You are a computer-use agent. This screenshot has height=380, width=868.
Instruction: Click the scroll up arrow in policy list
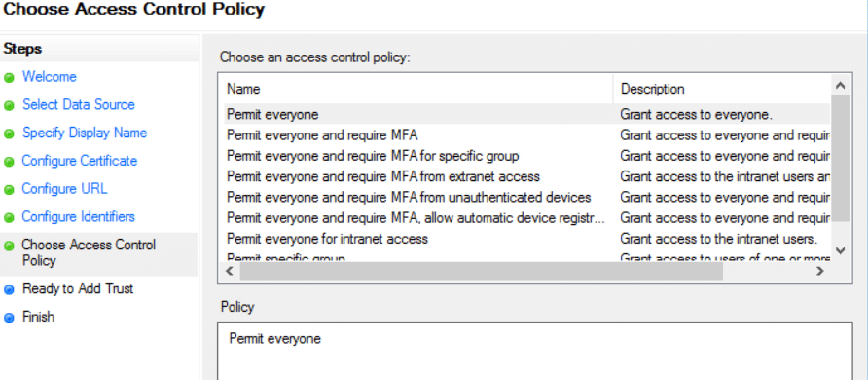[840, 86]
